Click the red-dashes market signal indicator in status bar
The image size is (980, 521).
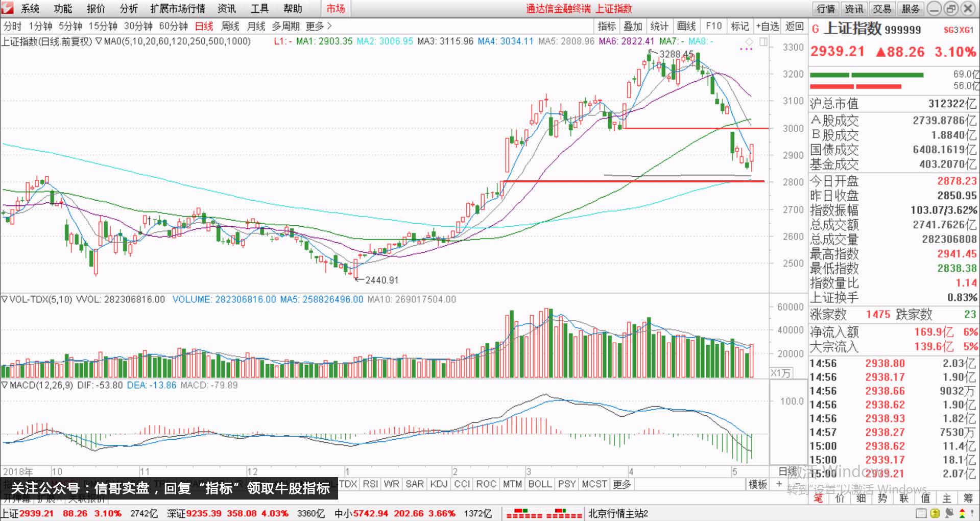(x=543, y=513)
